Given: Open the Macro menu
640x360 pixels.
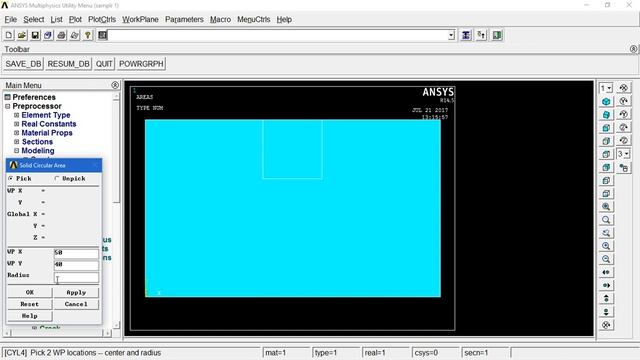Looking at the screenshot, I should tap(220, 19).
